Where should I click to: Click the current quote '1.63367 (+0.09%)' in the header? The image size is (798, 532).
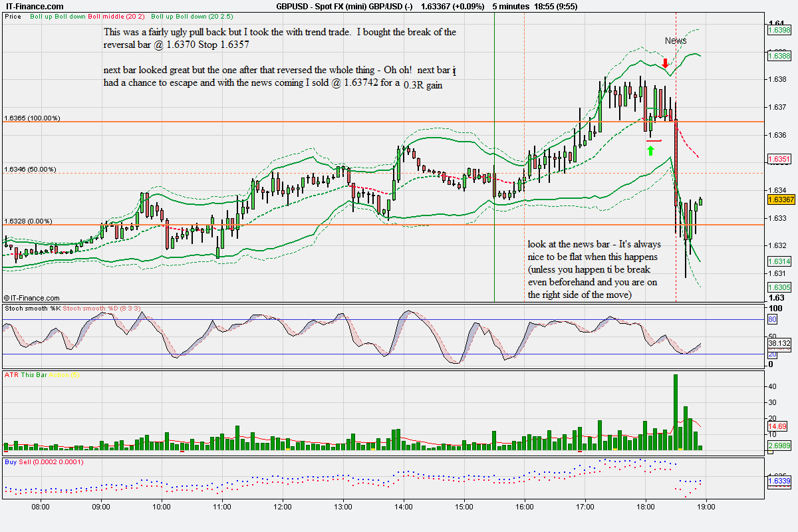coord(454,6)
